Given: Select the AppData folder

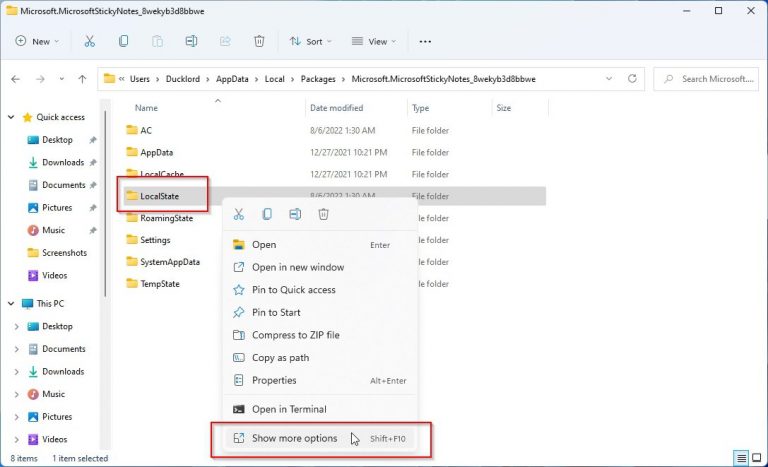Looking at the screenshot, I should click(150, 152).
